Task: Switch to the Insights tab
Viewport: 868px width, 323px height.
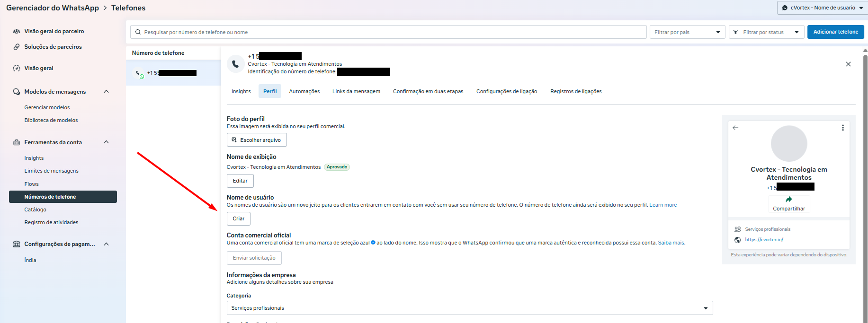Action: coord(241,91)
